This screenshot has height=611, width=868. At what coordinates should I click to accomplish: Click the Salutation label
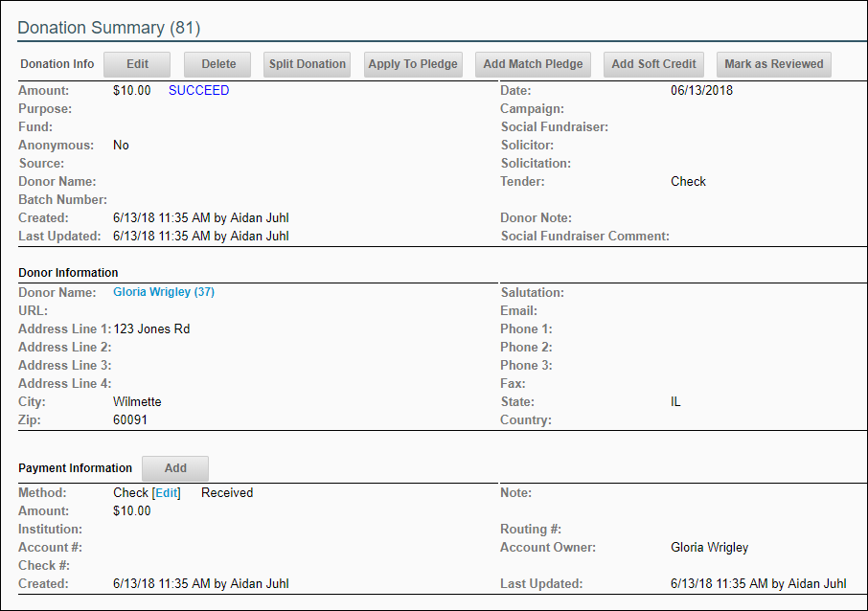(x=533, y=293)
